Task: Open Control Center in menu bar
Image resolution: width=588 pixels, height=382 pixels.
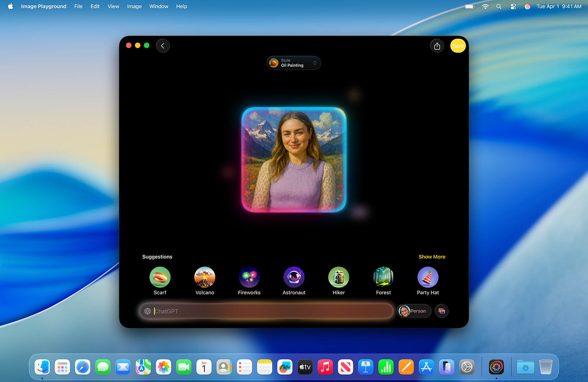Action: click(x=513, y=7)
